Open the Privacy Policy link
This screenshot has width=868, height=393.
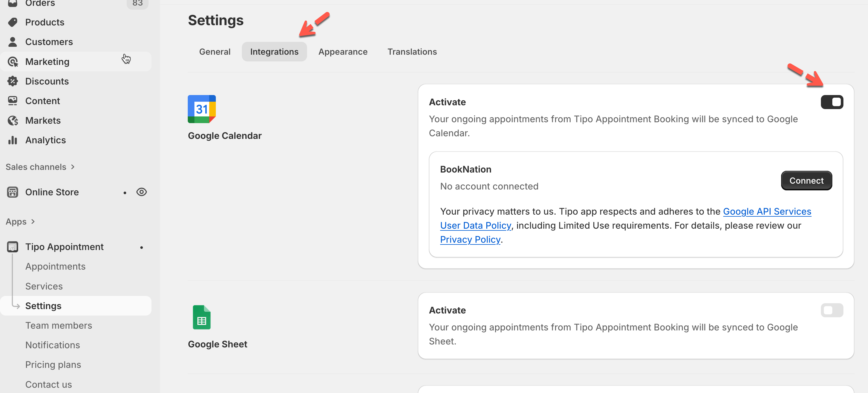(x=470, y=239)
